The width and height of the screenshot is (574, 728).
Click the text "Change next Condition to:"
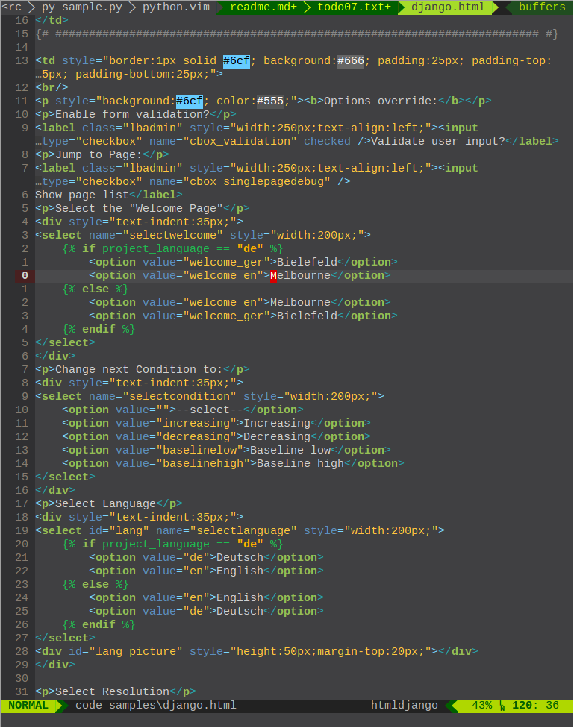coord(139,371)
